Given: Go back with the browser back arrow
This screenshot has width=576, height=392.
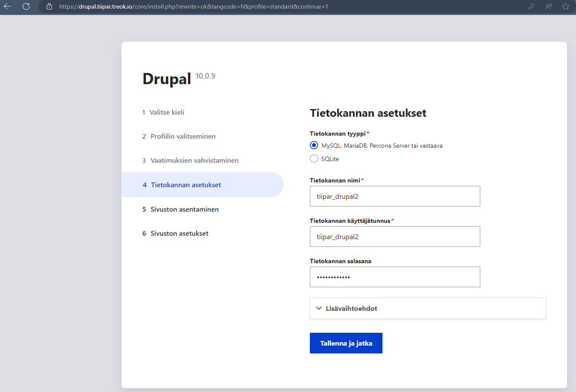Looking at the screenshot, I should (7, 6).
